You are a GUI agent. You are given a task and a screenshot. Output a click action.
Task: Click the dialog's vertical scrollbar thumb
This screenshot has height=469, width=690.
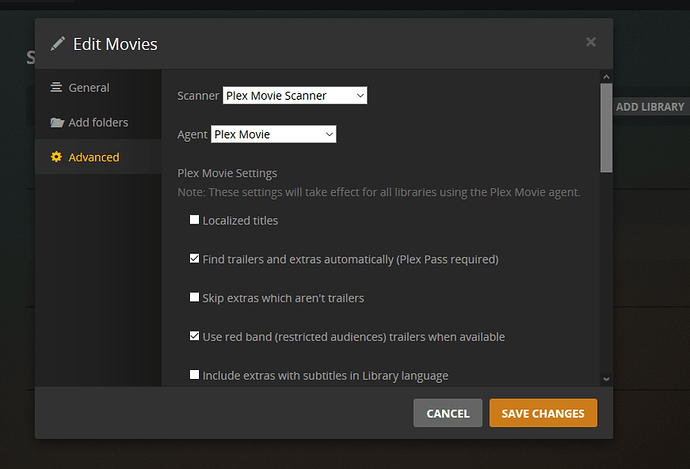click(x=606, y=128)
